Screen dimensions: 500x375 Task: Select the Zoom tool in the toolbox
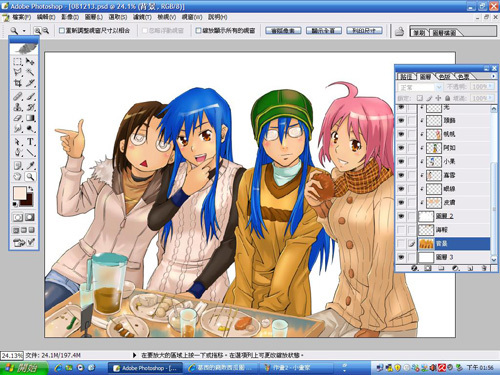30,177
